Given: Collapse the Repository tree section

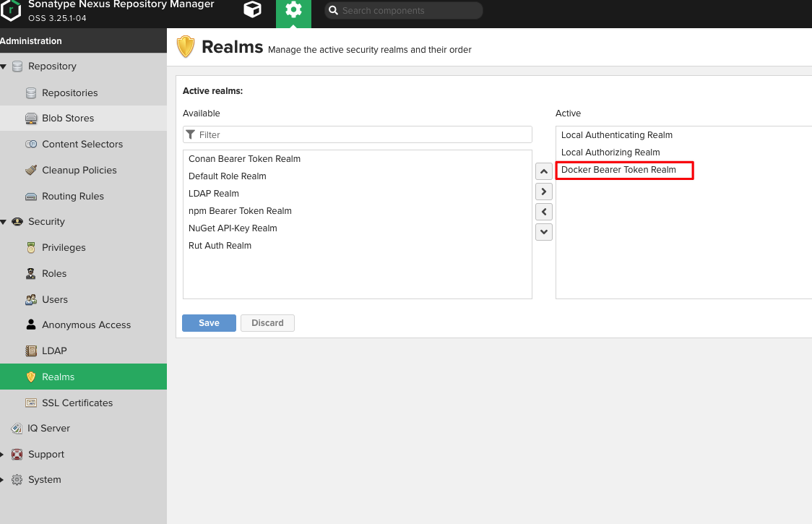Looking at the screenshot, I should [x=3, y=67].
